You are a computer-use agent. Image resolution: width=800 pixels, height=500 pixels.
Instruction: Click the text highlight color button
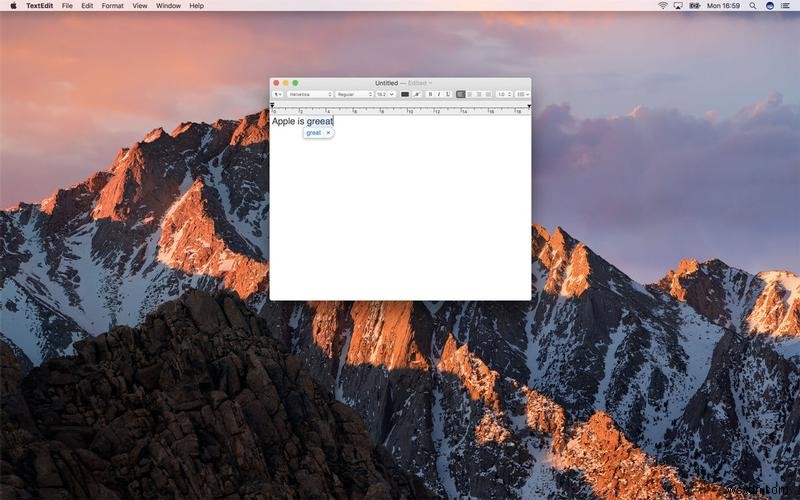417,94
